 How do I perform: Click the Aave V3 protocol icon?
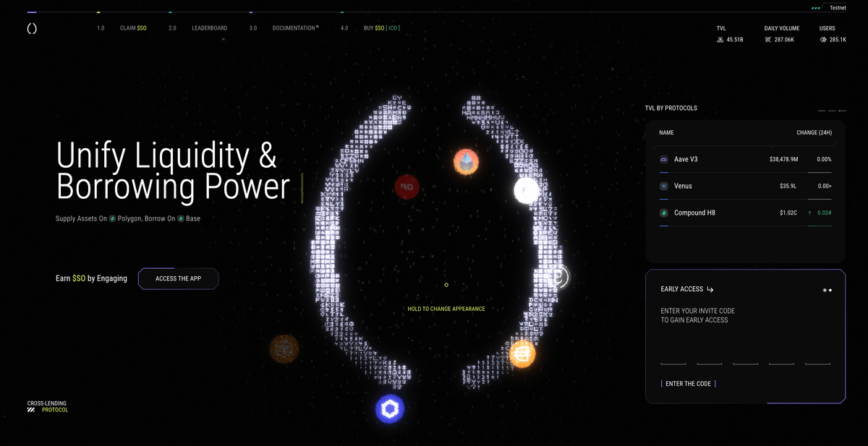(664, 159)
